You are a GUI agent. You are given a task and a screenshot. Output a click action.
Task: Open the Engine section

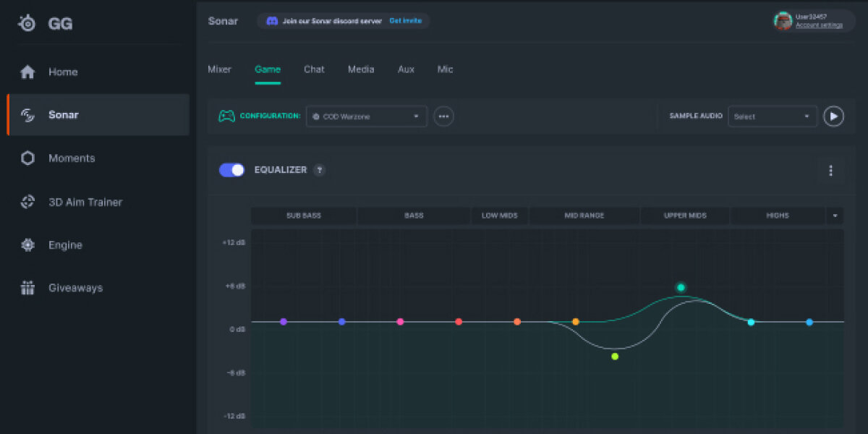[x=64, y=245]
